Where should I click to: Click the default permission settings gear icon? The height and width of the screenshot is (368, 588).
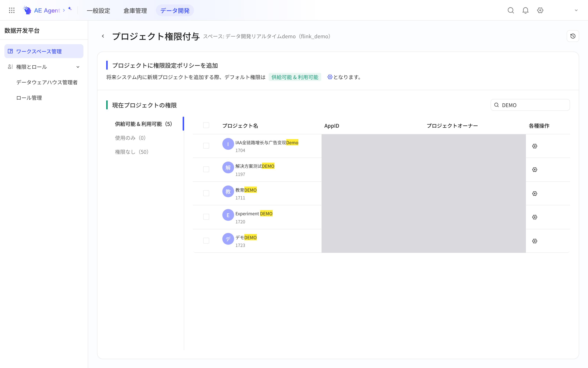330,77
